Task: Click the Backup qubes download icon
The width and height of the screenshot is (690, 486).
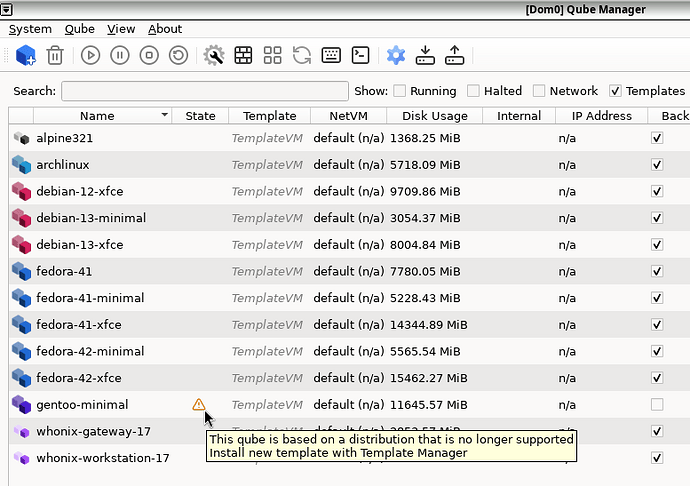Action: point(425,55)
